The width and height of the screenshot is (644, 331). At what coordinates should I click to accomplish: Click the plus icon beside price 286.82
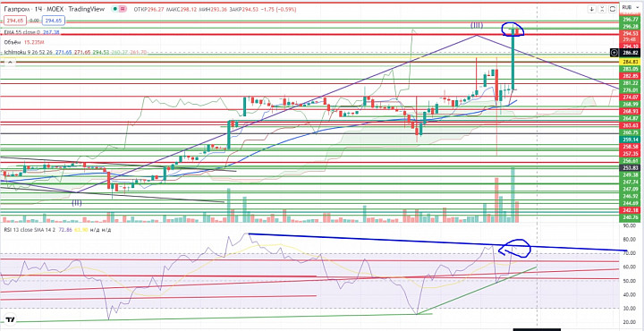click(x=614, y=53)
